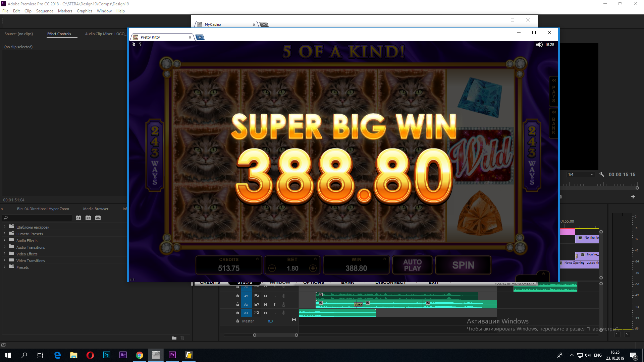This screenshot has width=644, height=362.
Task: Open Opera browser from the taskbar
Action: click(x=90, y=355)
